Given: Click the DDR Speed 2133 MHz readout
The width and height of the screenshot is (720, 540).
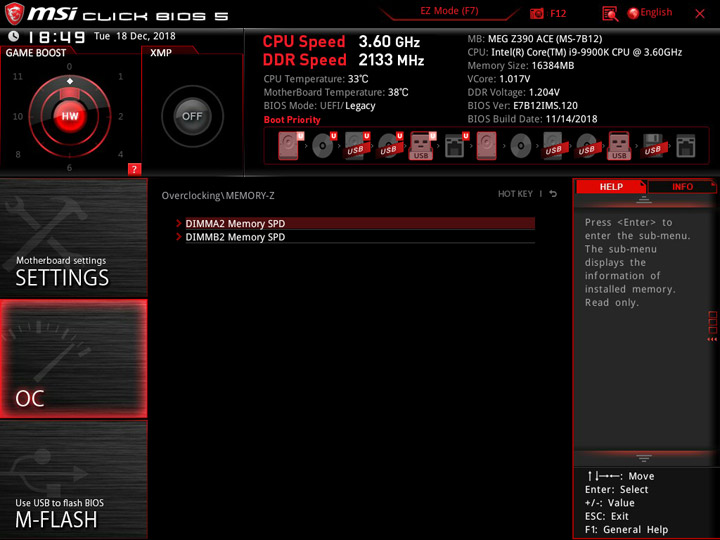Looking at the screenshot, I should 343,60.
